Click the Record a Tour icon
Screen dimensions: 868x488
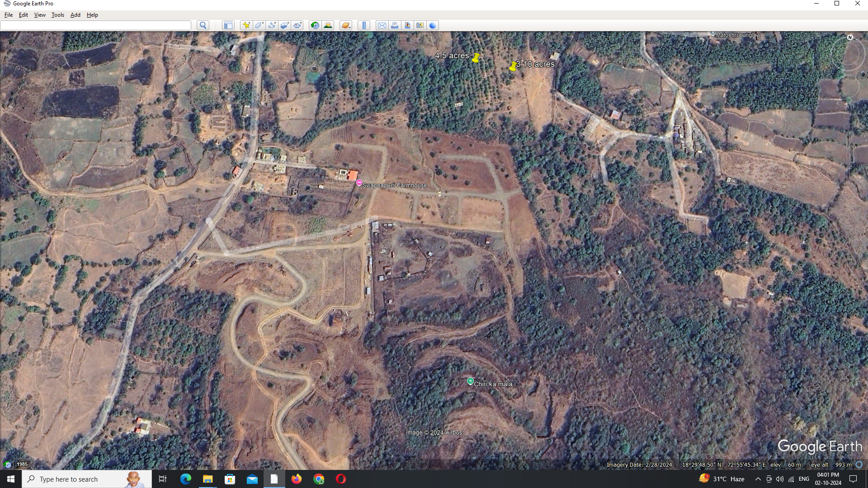pos(297,25)
